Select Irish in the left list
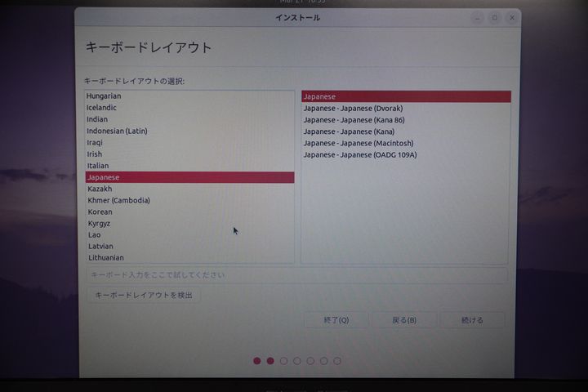Image resolution: width=588 pixels, height=392 pixels. tap(189, 154)
